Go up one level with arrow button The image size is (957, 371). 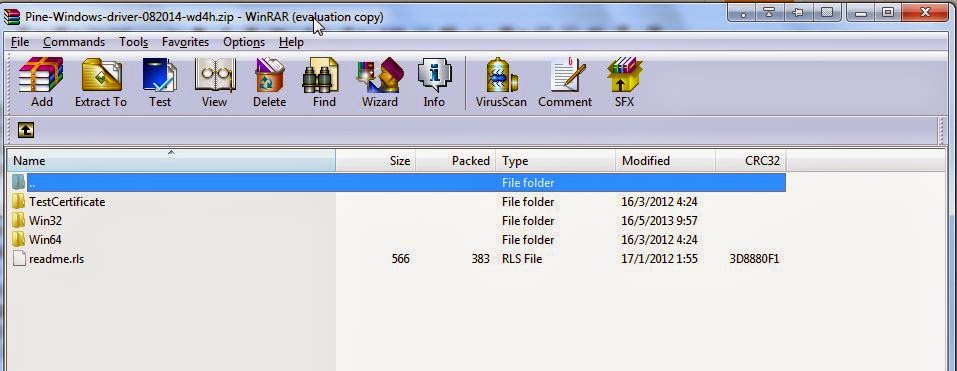click(26, 129)
